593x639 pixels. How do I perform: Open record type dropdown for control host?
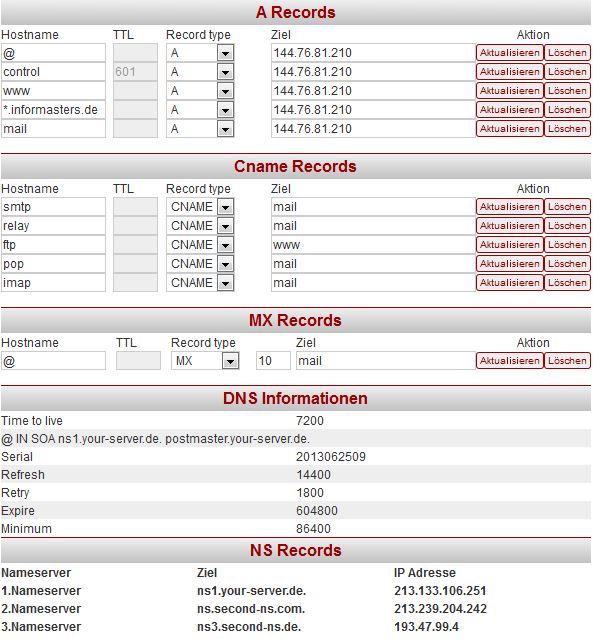tap(200, 72)
